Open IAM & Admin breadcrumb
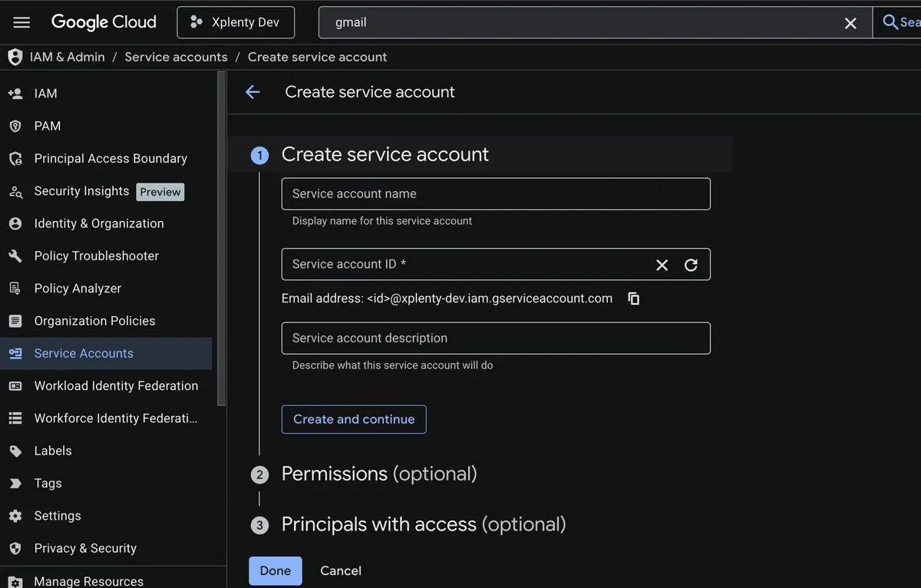This screenshot has width=921, height=588. point(68,57)
